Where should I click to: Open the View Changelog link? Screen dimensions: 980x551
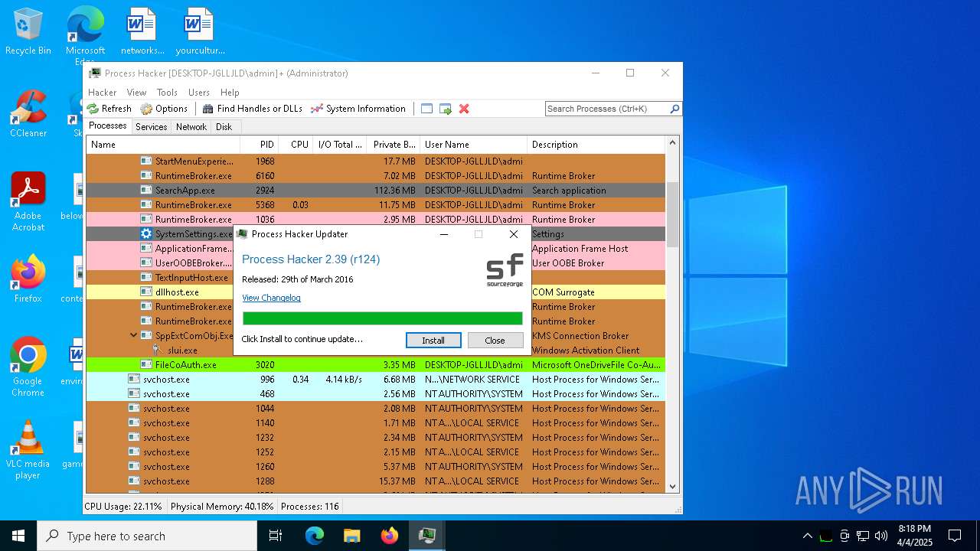coord(271,298)
